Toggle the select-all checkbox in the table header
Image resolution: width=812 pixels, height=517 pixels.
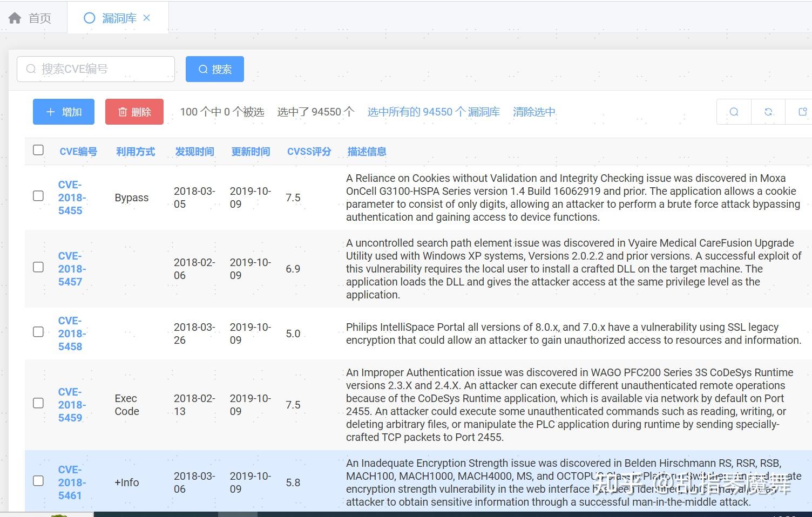[x=38, y=150]
